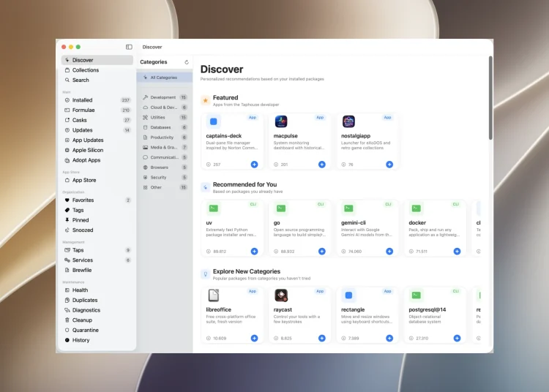The width and height of the screenshot is (549, 392).
Task: Filter by Other category
Action: 165,187
